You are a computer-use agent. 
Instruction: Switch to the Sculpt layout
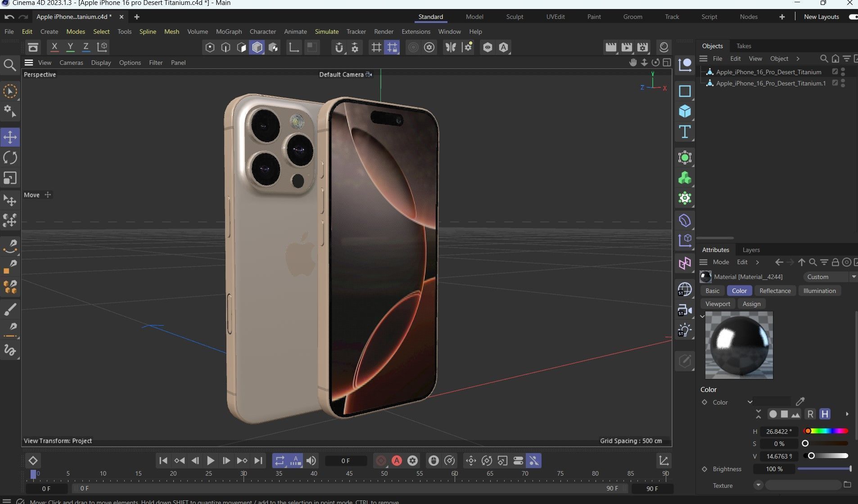515,17
